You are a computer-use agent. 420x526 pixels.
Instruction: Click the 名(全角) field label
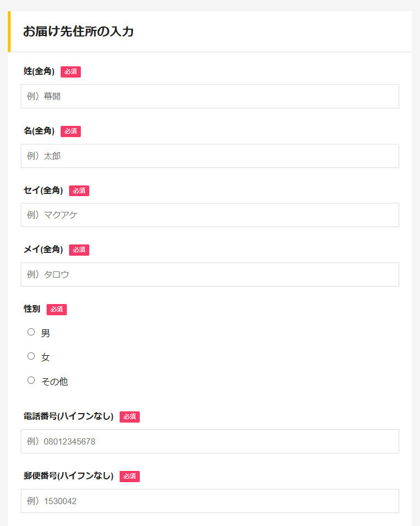click(39, 131)
